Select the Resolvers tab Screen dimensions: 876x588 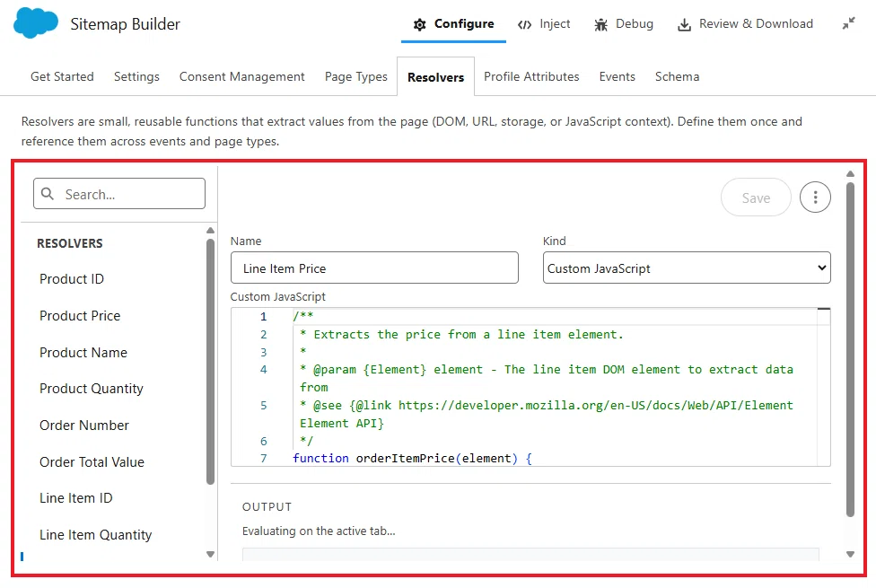(x=436, y=77)
